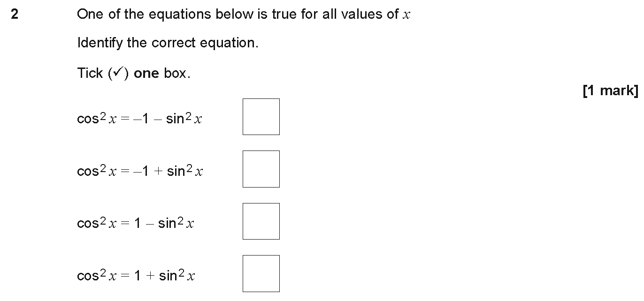This screenshot has height=301, width=644.
Task: Check the box beside cos²x = 1 − sin²x
Action: (x=261, y=221)
